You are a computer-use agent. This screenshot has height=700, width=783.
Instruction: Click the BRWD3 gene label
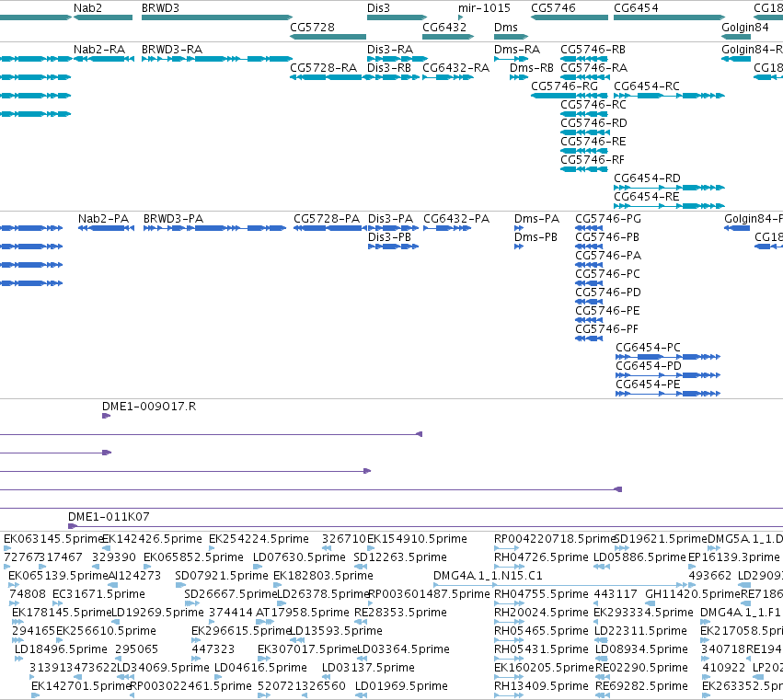[x=160, y=8]
